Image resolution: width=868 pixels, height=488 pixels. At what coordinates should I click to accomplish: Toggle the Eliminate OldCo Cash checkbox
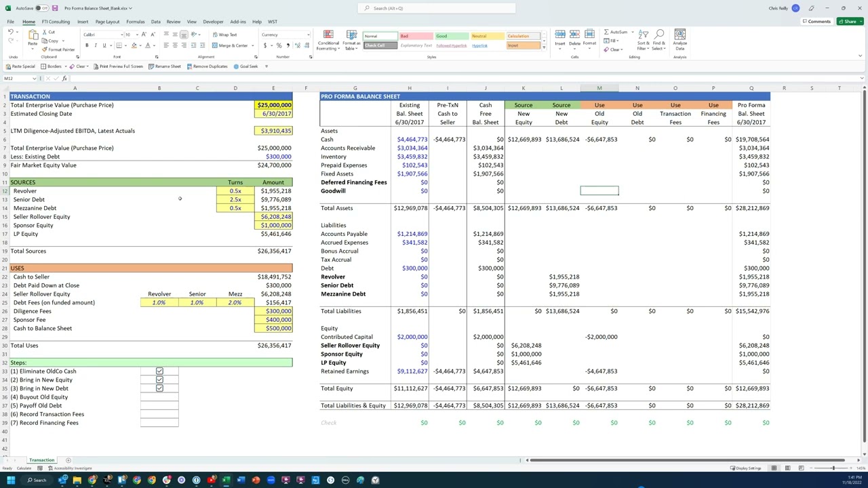pos(159,371)
